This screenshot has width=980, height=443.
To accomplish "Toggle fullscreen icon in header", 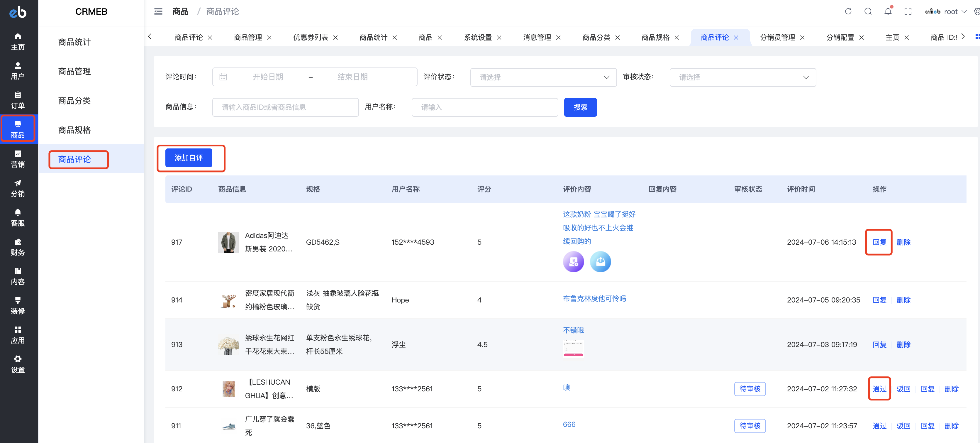I will point(908,11).
